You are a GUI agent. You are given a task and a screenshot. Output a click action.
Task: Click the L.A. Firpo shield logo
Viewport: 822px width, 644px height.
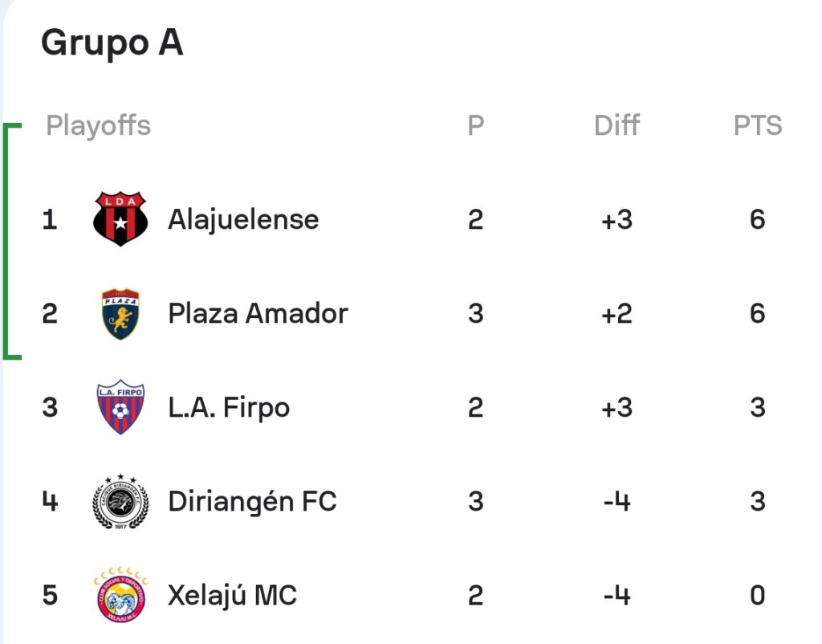(x=120, y=407)
